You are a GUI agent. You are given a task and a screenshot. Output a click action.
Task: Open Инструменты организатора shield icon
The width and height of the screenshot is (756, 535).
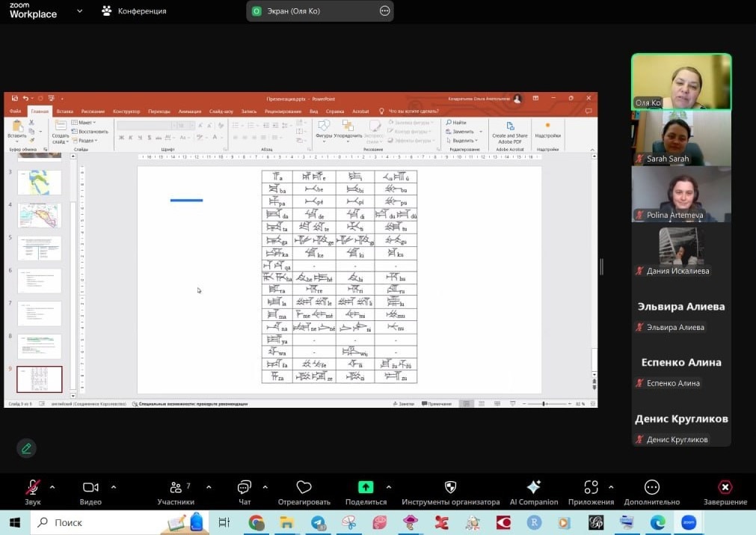point(450,488)
